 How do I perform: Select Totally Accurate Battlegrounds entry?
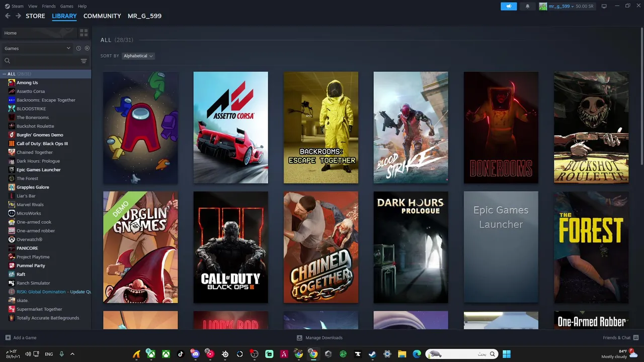[x=46, y=318]
